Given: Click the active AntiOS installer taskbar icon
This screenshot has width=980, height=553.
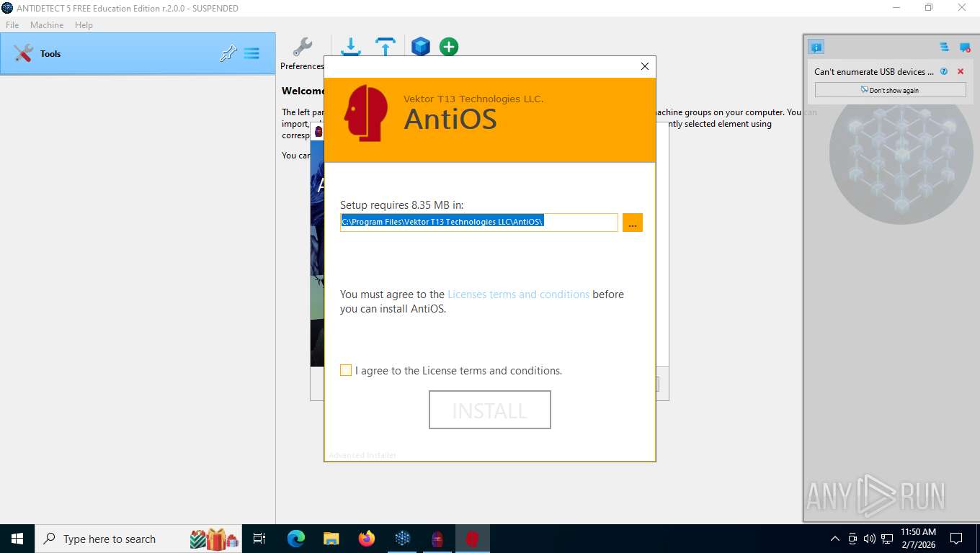Looking at the screenshot, I should click(x=473, y=539).
